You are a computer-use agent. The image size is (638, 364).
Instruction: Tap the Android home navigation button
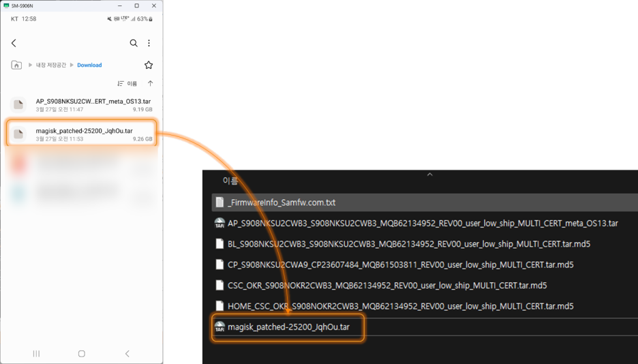pyautogui.click(x=81, y=354)
